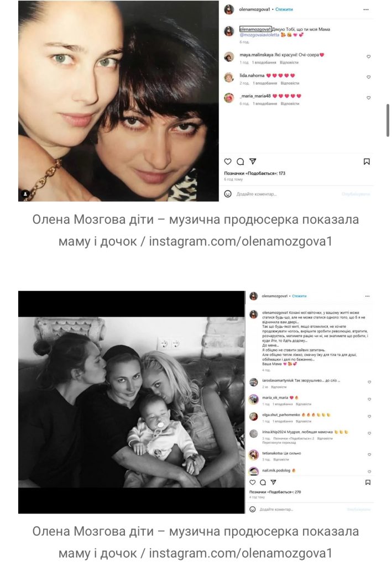Share the second post via paper plane icon
392x566 pixels.
[x=273, y=482]
